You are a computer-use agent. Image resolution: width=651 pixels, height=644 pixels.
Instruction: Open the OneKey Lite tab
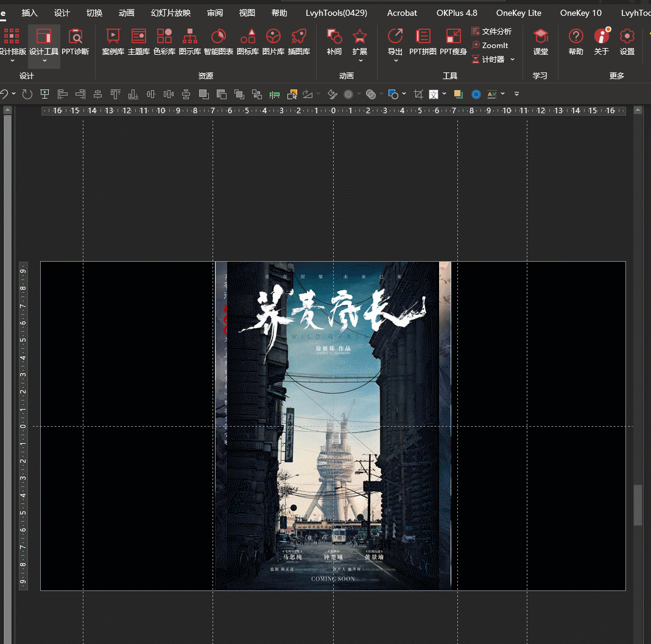coord(519,13)
